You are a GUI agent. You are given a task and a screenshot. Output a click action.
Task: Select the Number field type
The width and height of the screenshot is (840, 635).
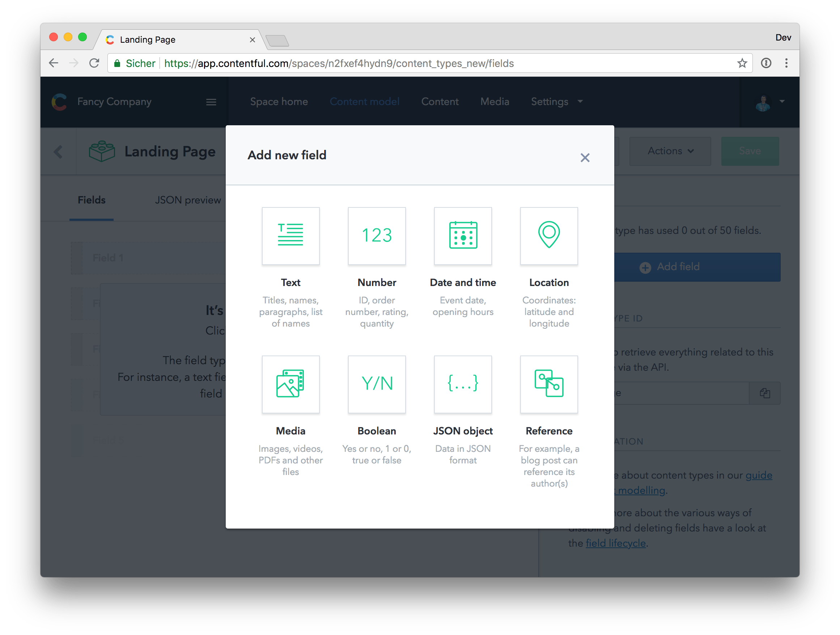376,236
